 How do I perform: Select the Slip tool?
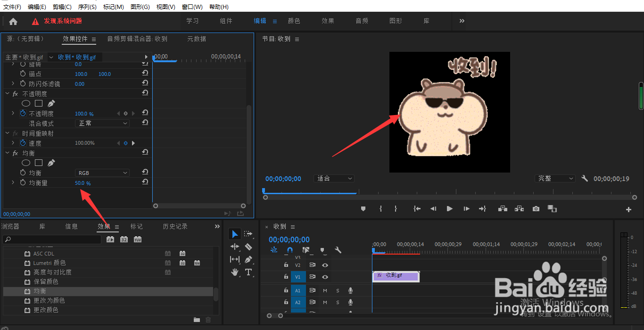[235, 259]
